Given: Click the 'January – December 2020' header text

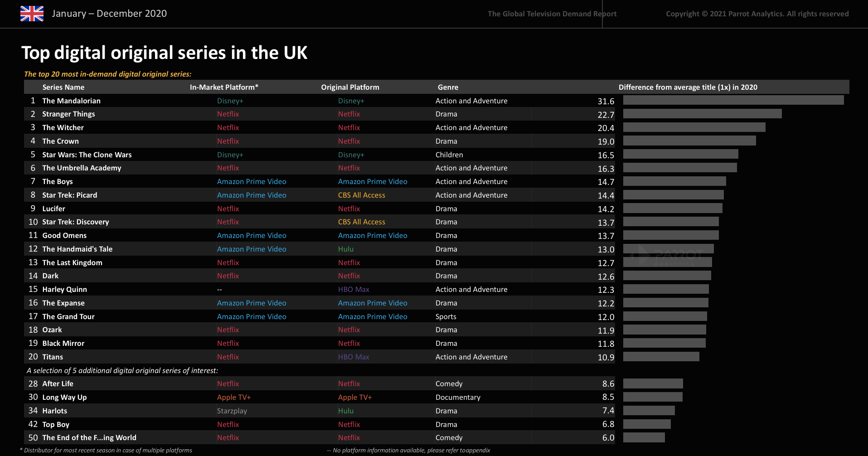Looking at the screenshot, I should pyautogui.click(x=109, y=14).
